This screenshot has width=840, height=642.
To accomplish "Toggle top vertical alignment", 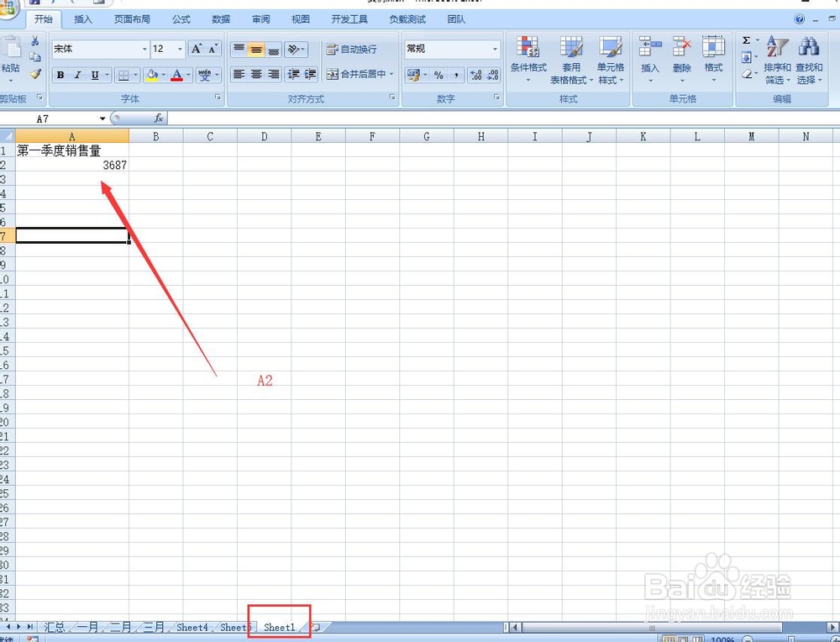I will [x=239, y=50].
